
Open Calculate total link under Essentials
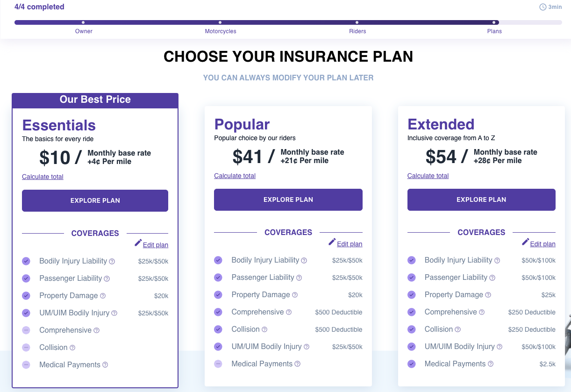pyautogui.click(x=43, y=177)
